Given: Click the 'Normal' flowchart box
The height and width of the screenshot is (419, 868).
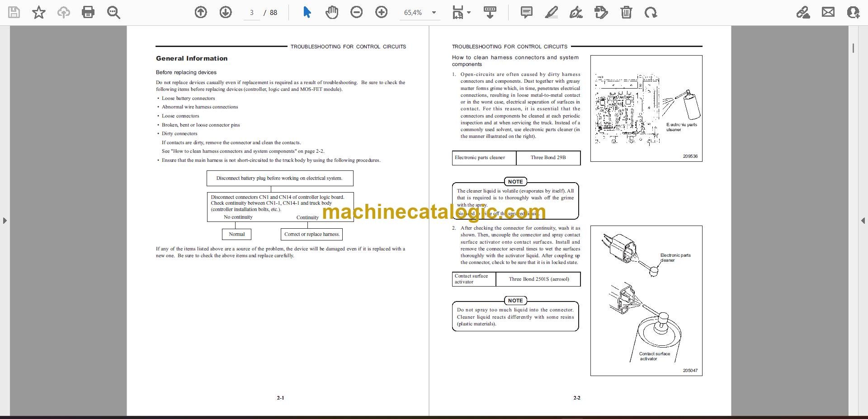Looking at the screenshot, I should click(237, 234).
